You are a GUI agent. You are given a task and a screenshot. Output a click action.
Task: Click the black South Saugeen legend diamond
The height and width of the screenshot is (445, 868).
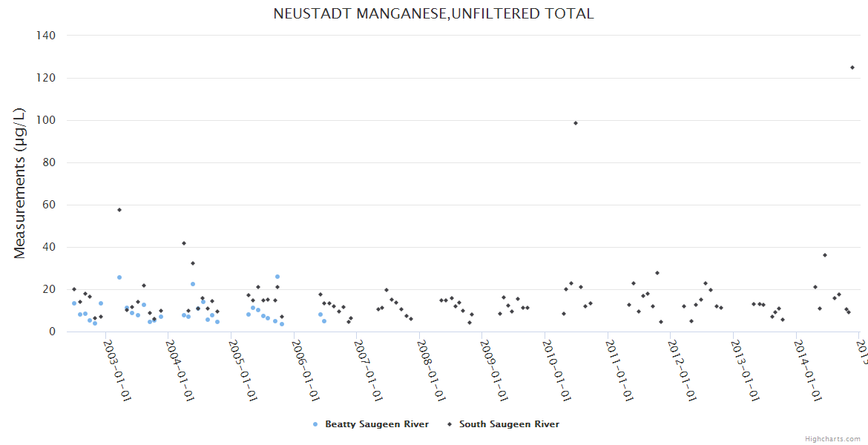tap(449, 424)
